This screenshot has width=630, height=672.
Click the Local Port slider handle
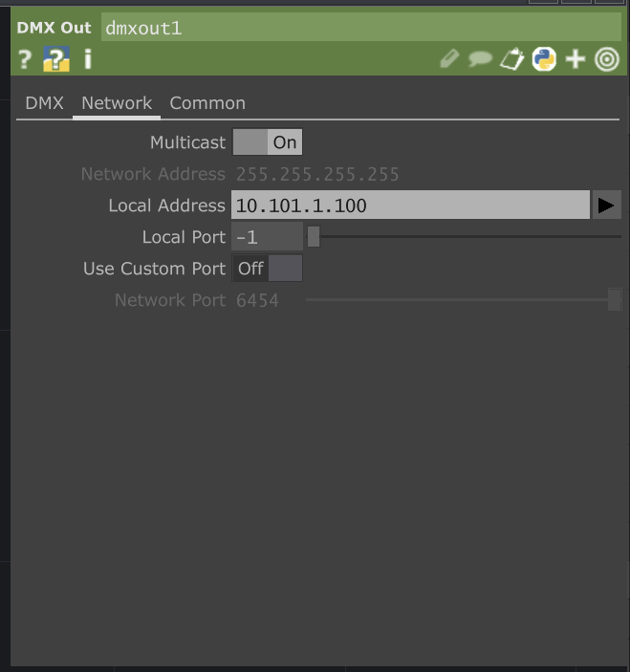tap(314, 236)
